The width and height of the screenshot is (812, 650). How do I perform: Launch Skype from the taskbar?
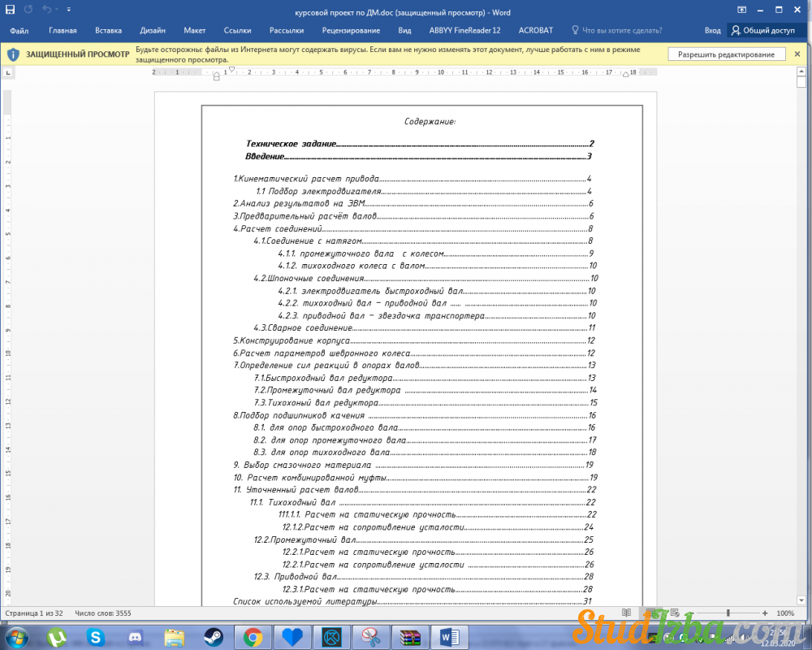click(97, 638)
